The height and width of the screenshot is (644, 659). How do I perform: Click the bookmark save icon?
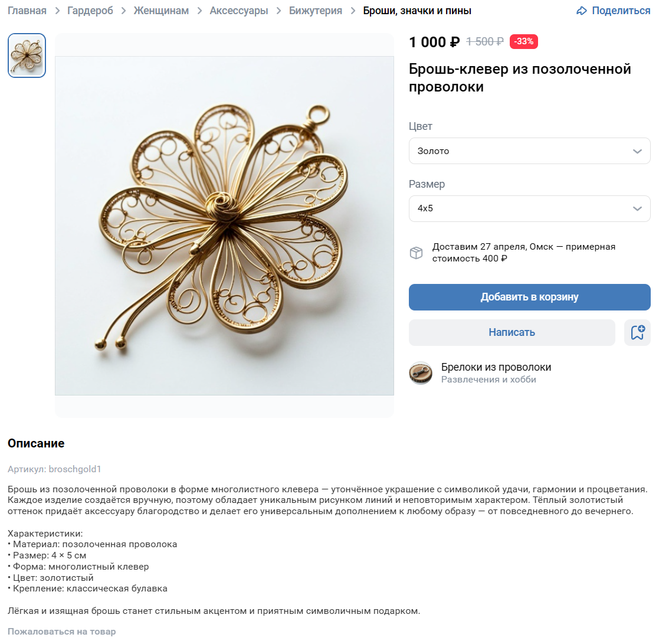point(637,332)
